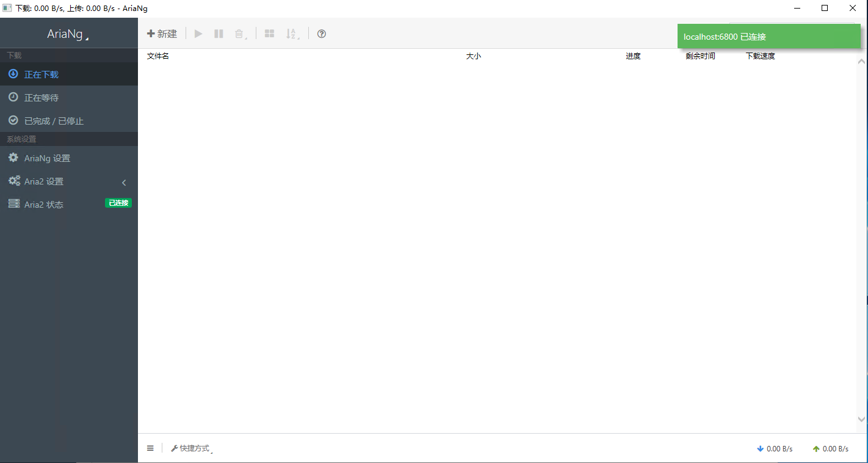The width and height of the screenshot is (868, 463).
Task: Click the green 已连接 status badge
Action: pyautogui.click(x=118, y=203)
